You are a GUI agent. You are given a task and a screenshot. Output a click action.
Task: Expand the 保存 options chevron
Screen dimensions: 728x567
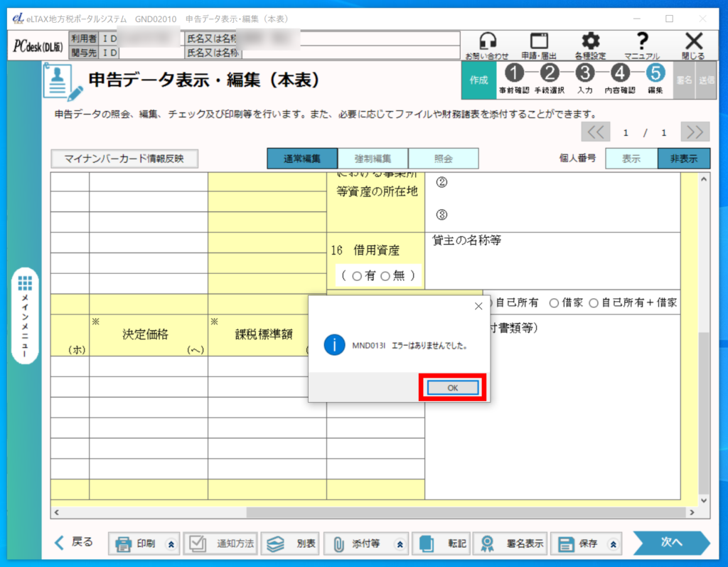point(611,544)
